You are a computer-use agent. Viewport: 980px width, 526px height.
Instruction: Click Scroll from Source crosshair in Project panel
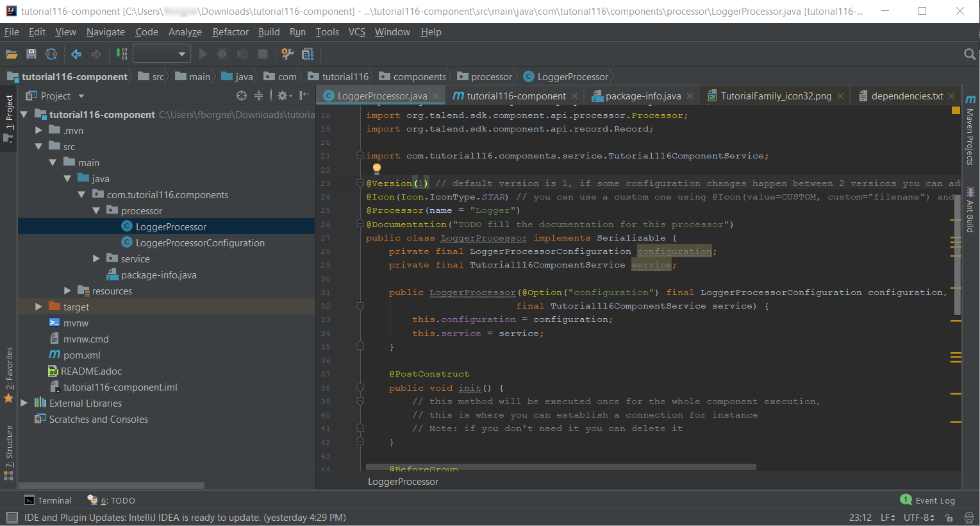(x=241, y=95)
